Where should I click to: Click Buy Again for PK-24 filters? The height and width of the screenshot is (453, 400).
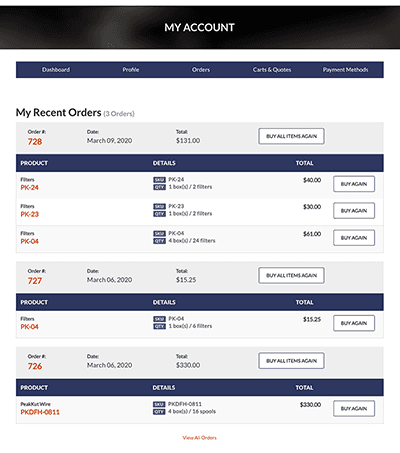click(354, 184)
